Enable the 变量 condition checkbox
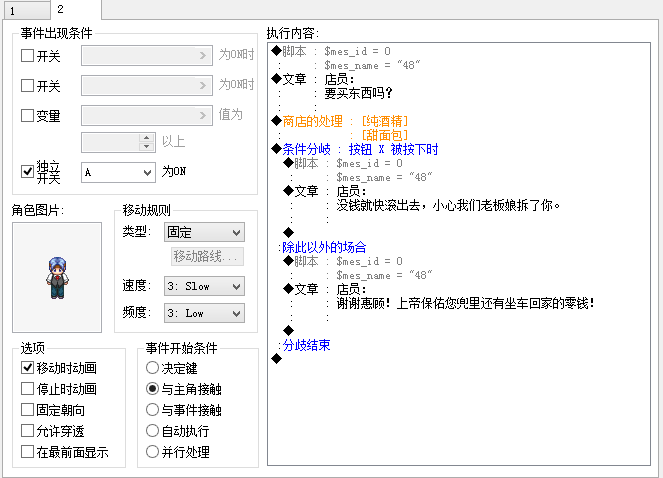 pyautogui.click(x=27, y=115)
